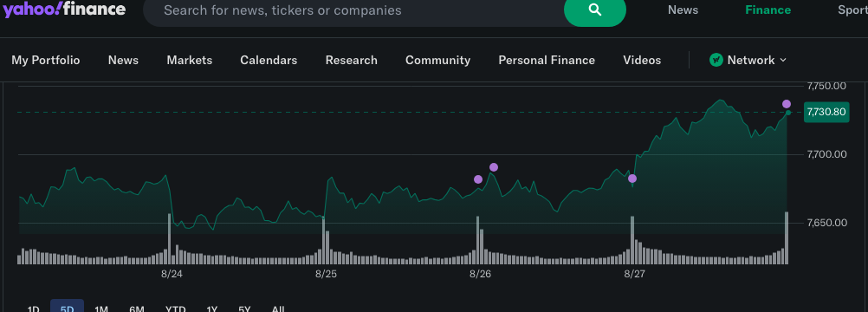868x312 pixels.
Task: Open the Finance link in the top bar
Action: point(768,10)
